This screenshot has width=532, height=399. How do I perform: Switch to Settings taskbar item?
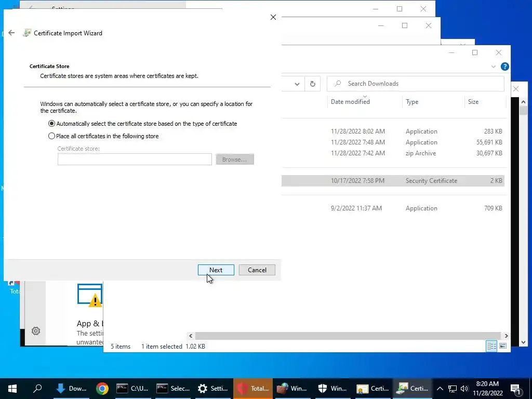click(212, 389)
